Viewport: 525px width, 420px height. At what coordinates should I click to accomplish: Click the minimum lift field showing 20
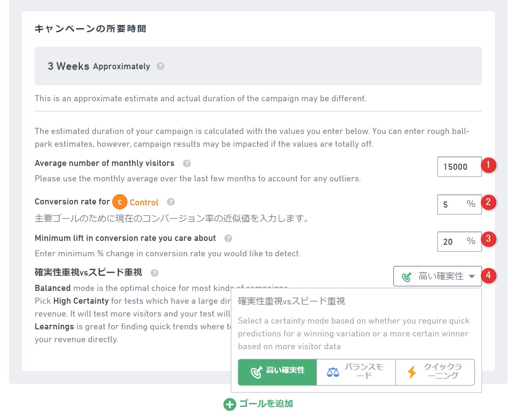point(459,242)
